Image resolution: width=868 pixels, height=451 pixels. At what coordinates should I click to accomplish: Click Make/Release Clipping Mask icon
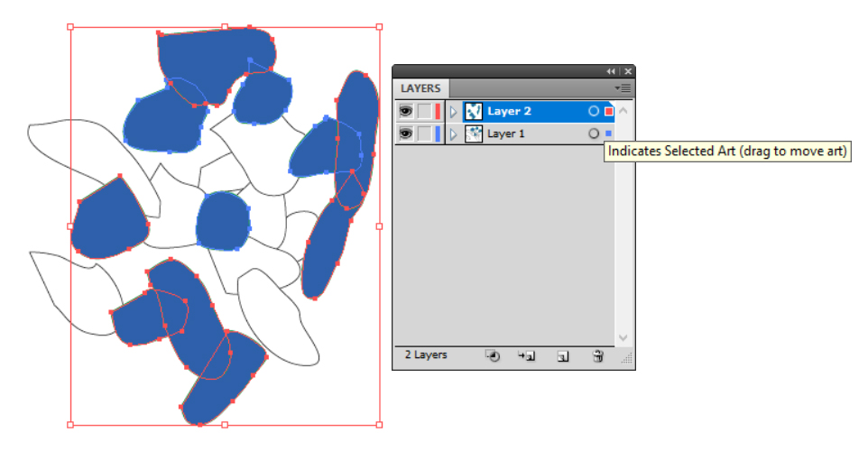click(x=493, y=355)
